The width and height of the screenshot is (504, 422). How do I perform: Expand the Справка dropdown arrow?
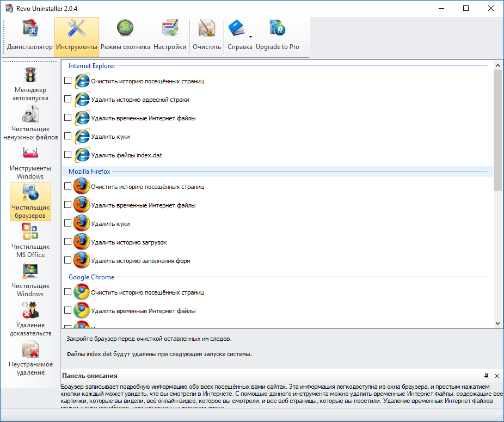pyautogui.click(x=250, y=37)
